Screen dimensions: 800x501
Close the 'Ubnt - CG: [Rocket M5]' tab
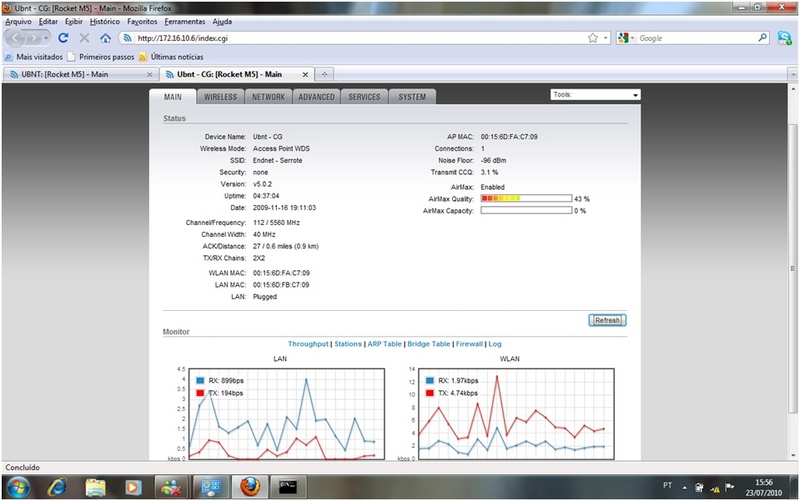pyautogui.click(x=305, y=74)
